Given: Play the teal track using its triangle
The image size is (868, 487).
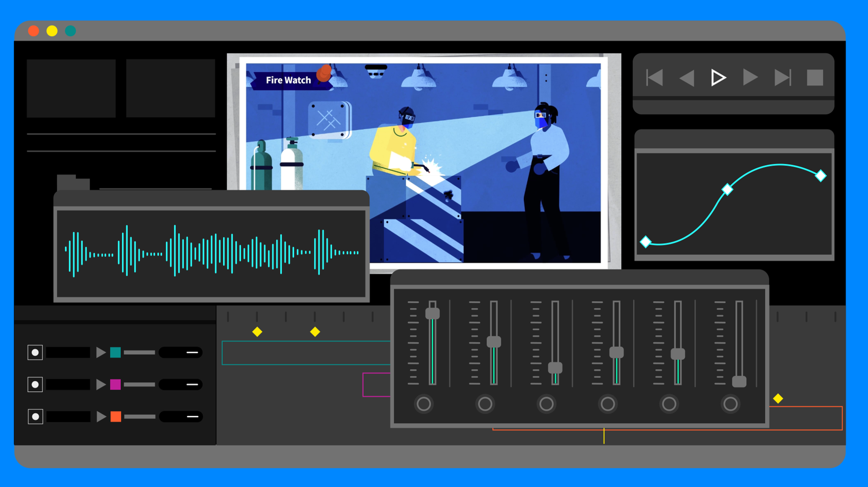Looking at the screenshot, I should tap(101, 352).
